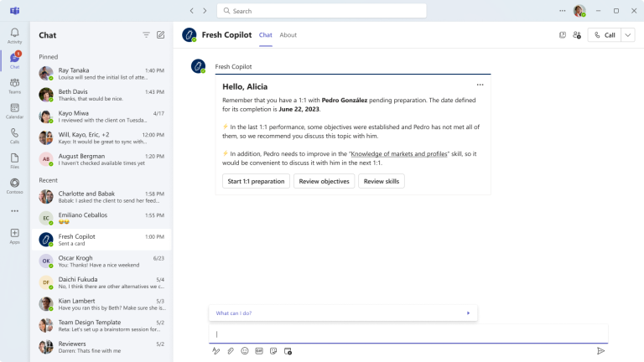Open the emoji picker
644x362 pixels.
click(x=245, y=351)
